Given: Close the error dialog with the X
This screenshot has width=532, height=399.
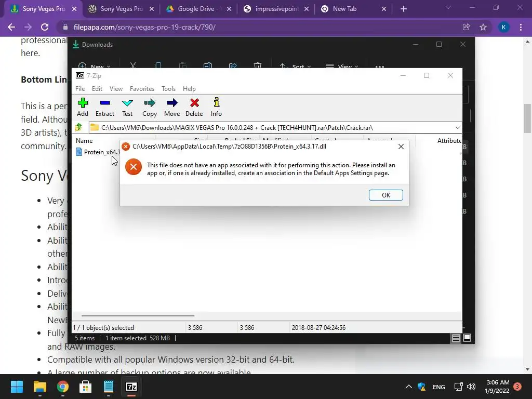Looking at the screenshot, I should pyautogui.click(x=401, y=146).
